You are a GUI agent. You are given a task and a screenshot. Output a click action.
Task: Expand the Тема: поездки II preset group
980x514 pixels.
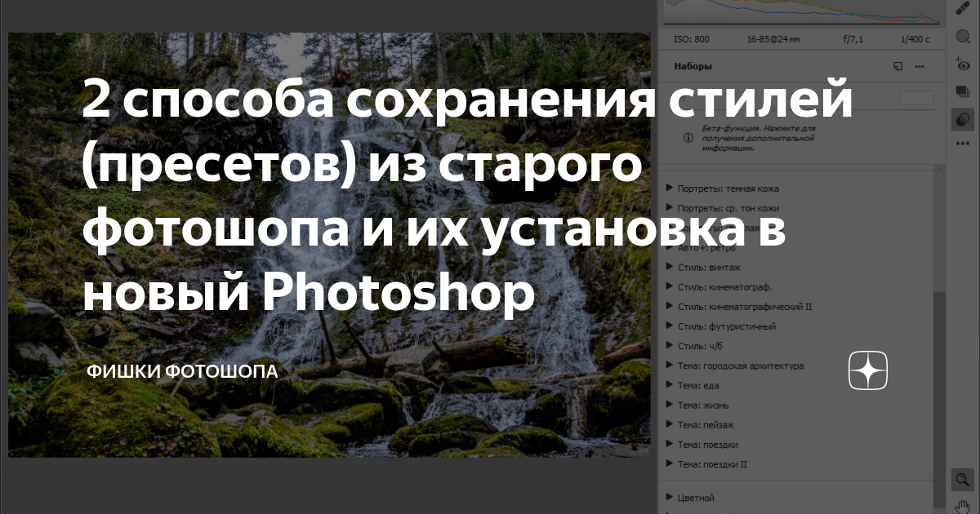coord(670,464)
